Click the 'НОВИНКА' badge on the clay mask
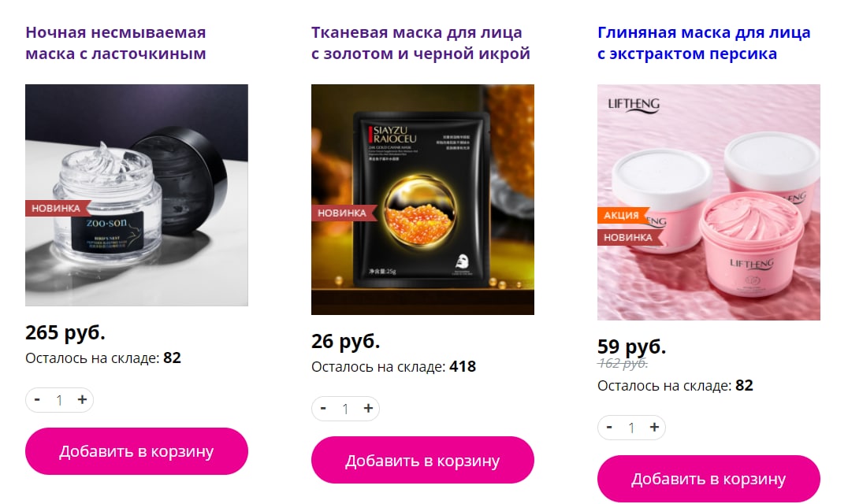The height and width of the screenshot is (504, 848). [x=629, y=237]
